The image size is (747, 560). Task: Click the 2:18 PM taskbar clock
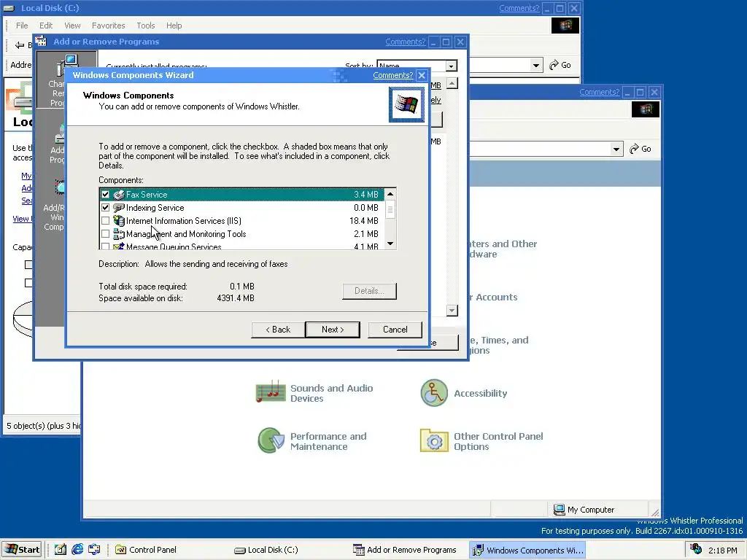[x=723, y=551]
